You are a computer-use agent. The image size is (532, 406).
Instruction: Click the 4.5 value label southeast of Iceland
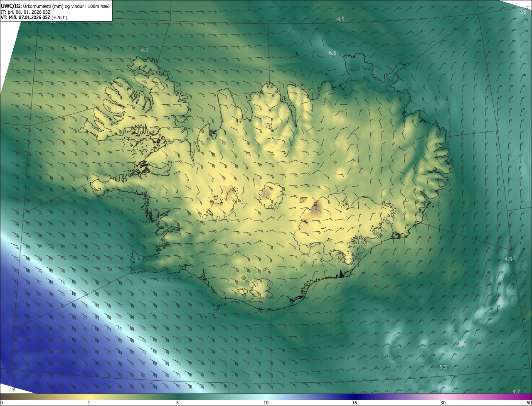coord(508,259)
